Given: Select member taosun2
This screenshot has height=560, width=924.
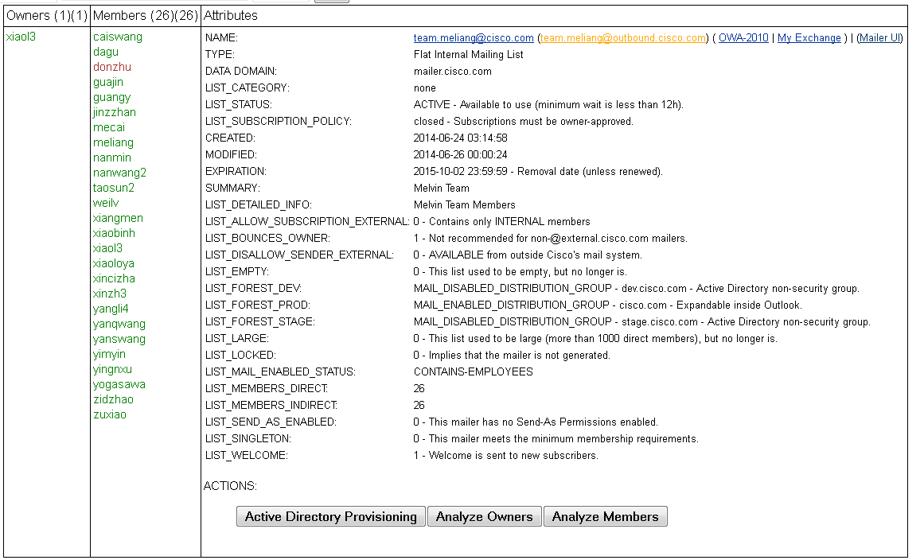Looking at the screenshot, I should 113,188.
